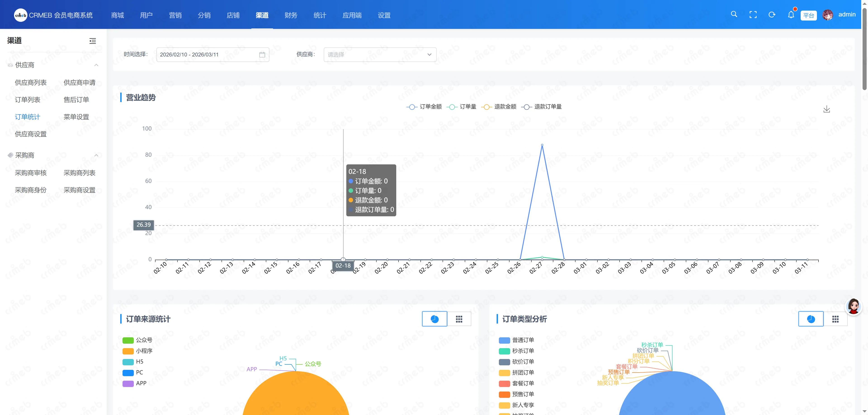
Task: Open 供应商设置 in sidebar
Action: [x=31, y=134]
